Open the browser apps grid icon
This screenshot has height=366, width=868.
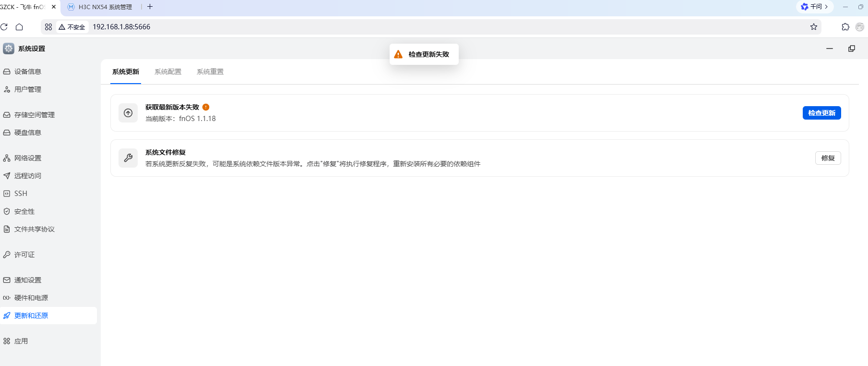[x=48, y=27]
